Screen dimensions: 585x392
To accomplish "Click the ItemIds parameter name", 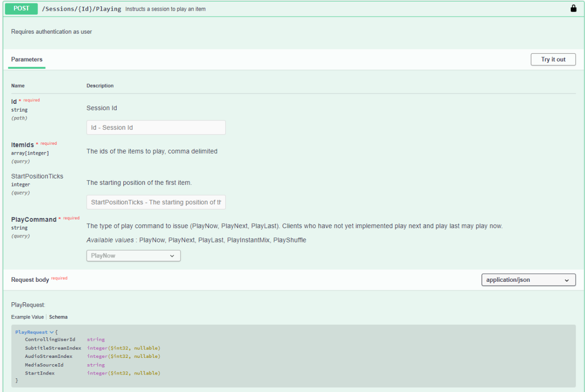I will (22, 145).
